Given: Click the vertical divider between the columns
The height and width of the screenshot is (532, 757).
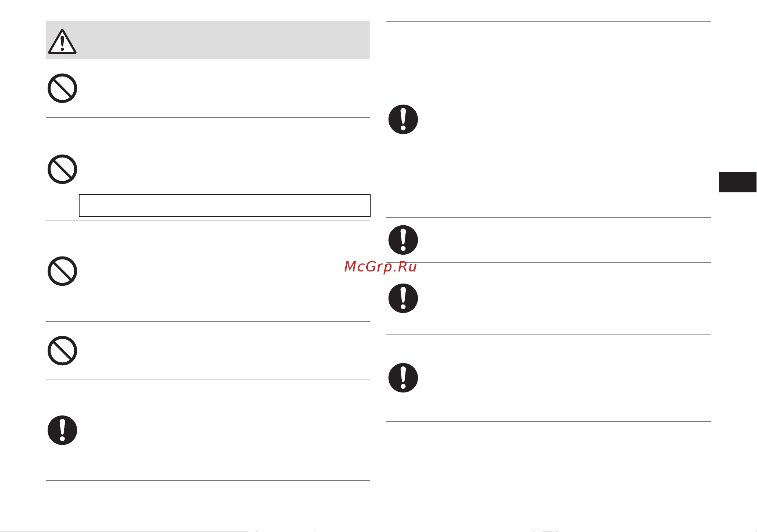Looking at the screenshot, I should click(x=378, y=258).
